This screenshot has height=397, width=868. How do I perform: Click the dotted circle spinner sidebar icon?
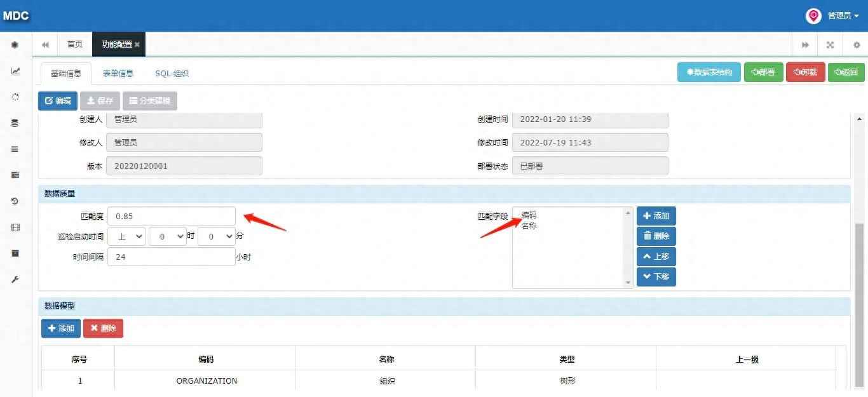(x=15, y=97)
